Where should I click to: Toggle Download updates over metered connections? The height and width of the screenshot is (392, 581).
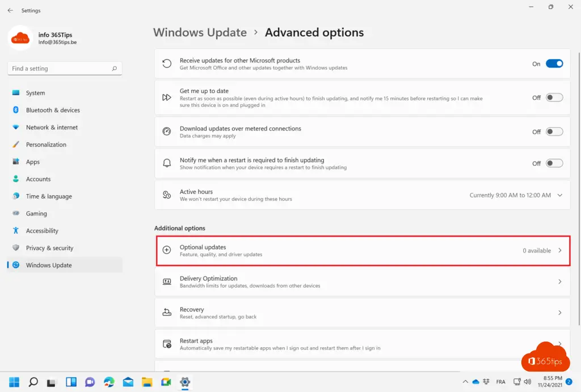click(554, 132)
